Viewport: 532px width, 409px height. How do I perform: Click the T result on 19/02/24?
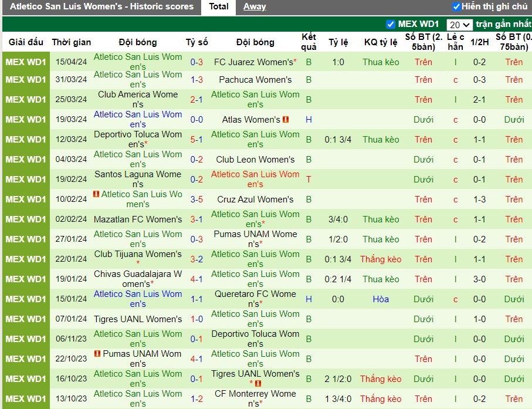pyautogui.click(x=309, y=179)
